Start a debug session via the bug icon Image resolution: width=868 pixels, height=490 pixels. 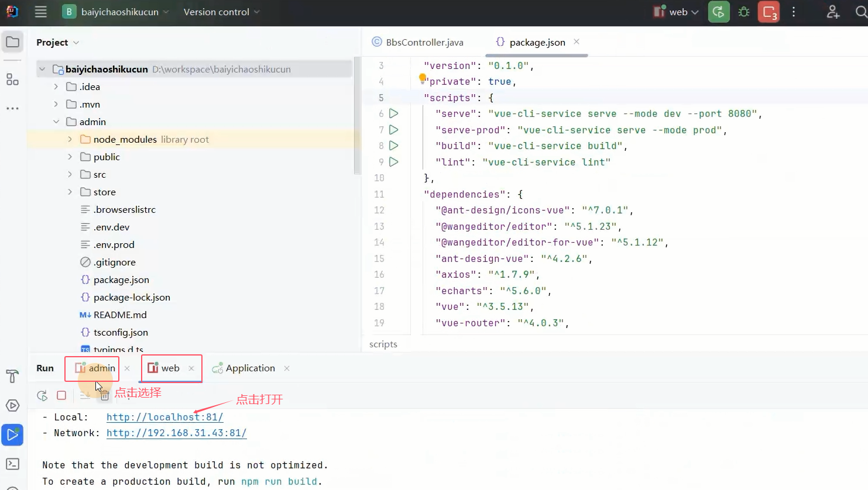tap(744, 12)
